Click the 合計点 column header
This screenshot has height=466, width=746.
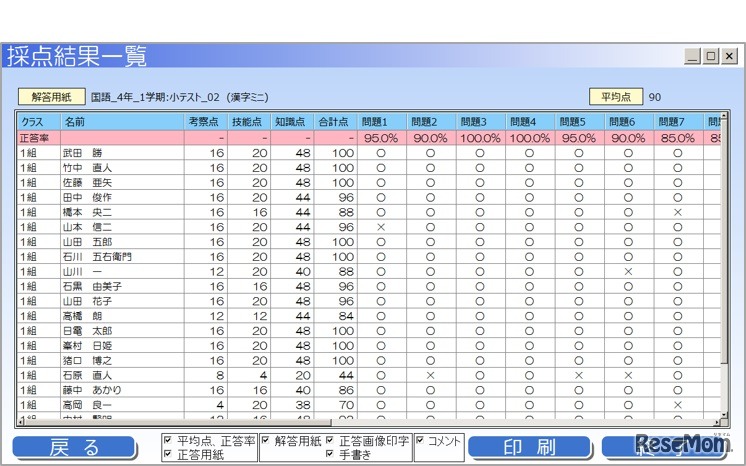[335, 122]
